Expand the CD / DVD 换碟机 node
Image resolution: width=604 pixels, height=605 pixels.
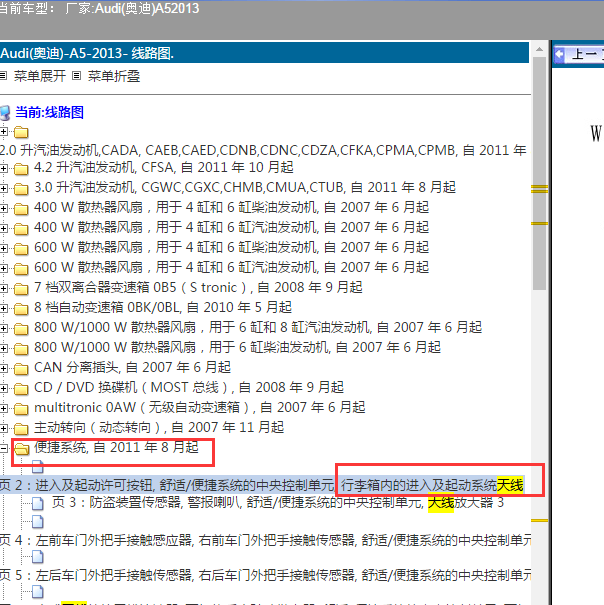click(x=3, y=389)
